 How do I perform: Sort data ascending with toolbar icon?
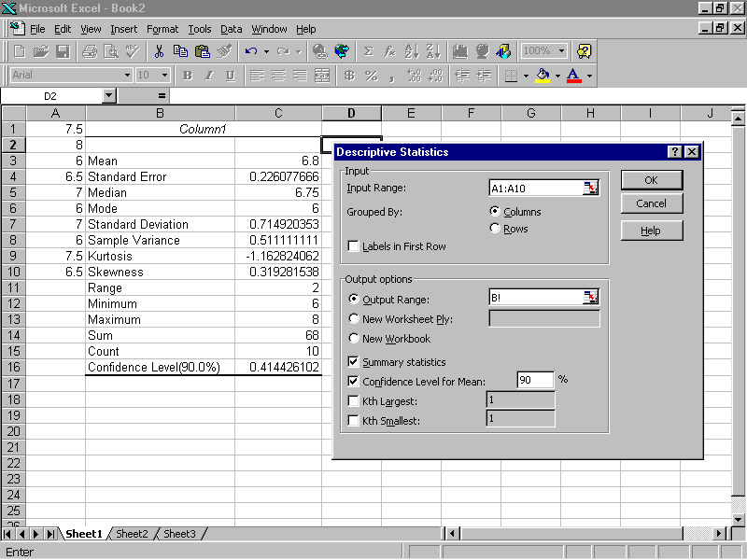(x=413, y=51)
